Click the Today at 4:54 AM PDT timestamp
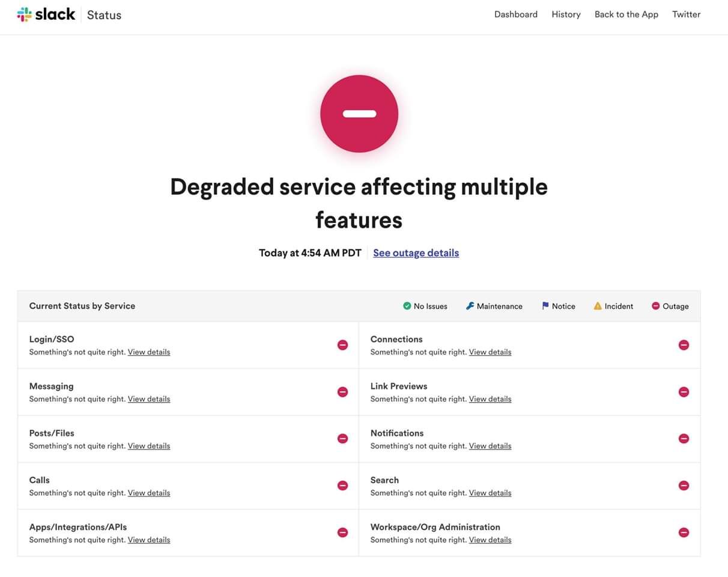 (x=310, y=253)
